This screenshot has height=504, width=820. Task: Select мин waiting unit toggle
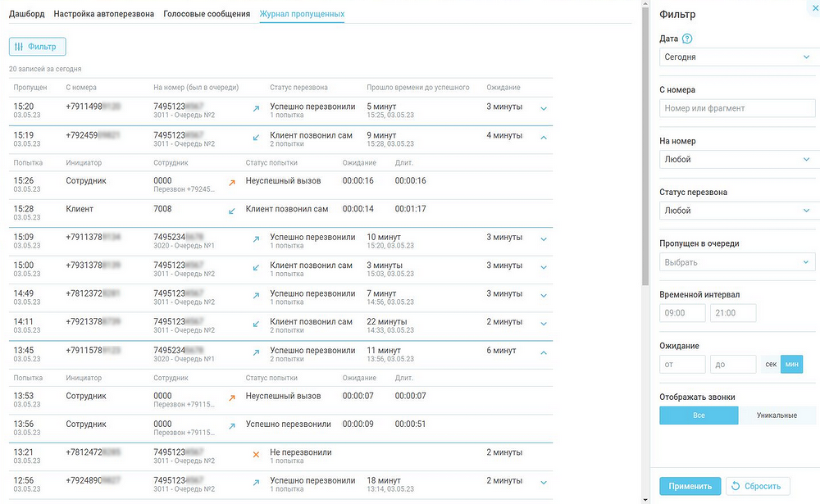click(792, 365)
